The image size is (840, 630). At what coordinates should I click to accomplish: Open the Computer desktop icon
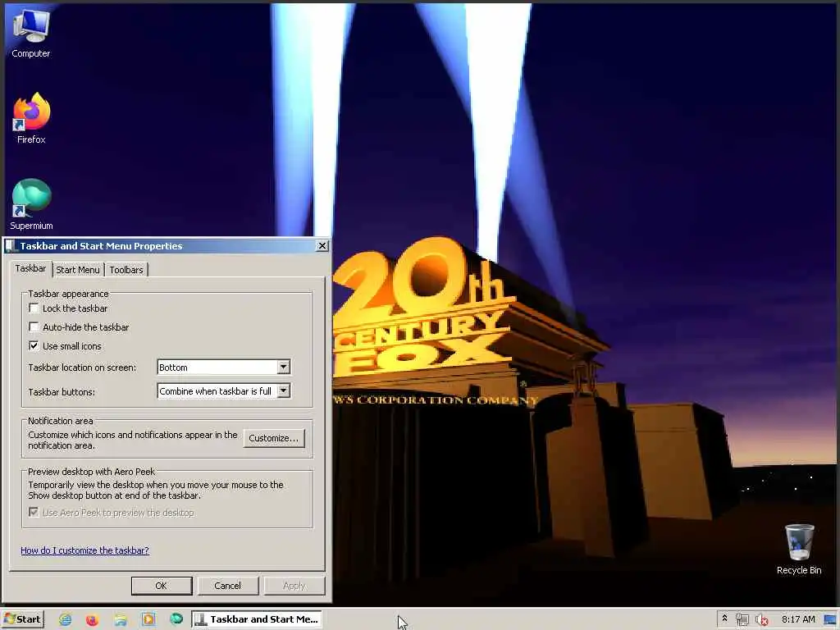pyautogui.click(x=30, y=33)
